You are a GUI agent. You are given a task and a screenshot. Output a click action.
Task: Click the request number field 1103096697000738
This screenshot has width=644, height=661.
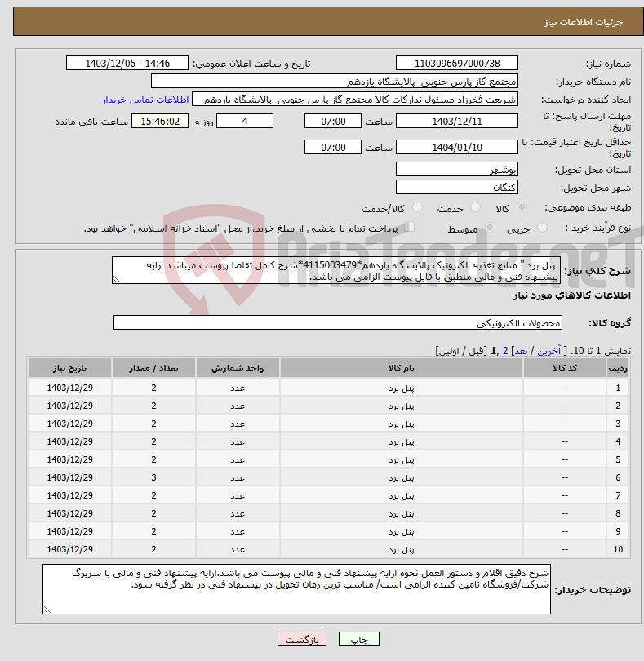[x=456, y=64]
